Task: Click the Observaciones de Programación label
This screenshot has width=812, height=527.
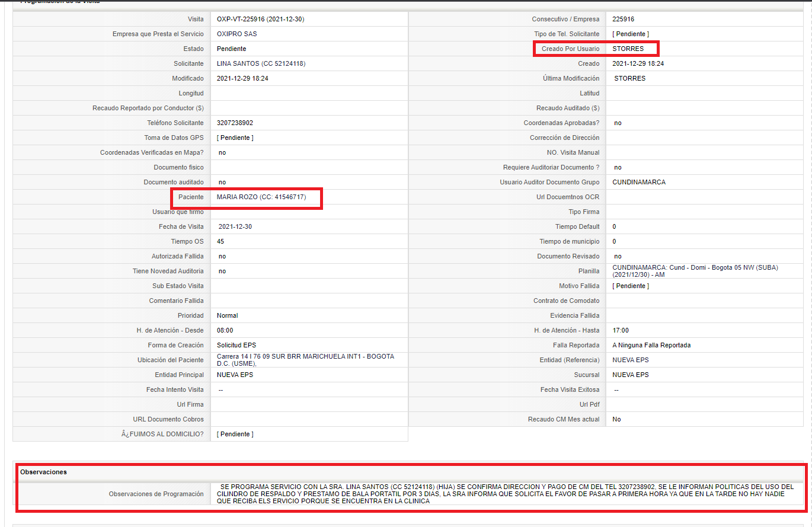Action: [x=156, y=494]
